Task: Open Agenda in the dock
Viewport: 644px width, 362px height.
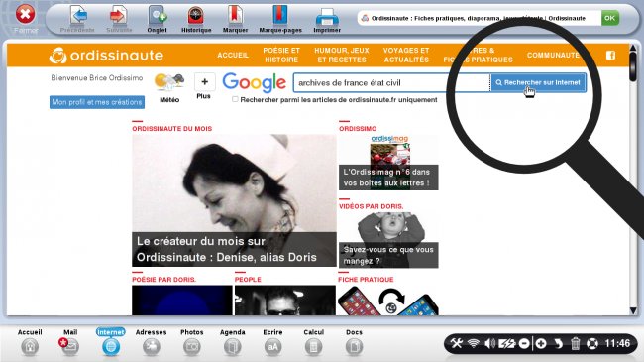Action: (233, 342)
